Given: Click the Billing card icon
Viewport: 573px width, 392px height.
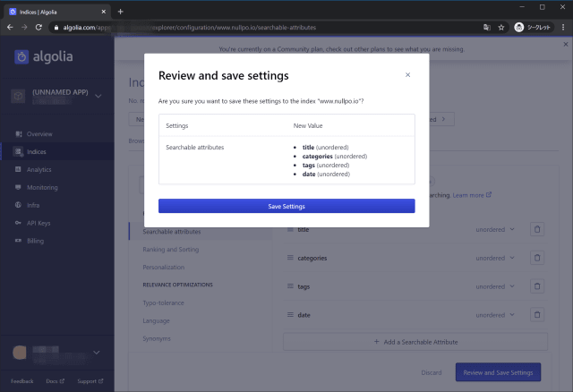Looking at the screenshot, I should click(x=18, y=241).
